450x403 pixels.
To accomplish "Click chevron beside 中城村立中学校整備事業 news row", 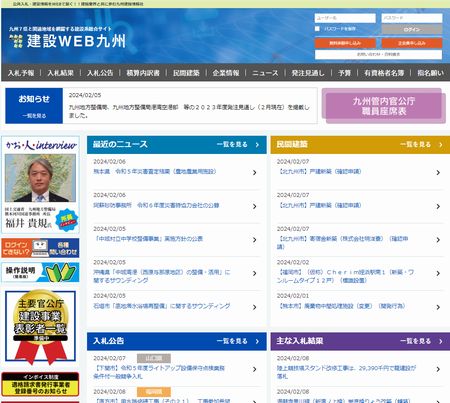I will [254, 240].
